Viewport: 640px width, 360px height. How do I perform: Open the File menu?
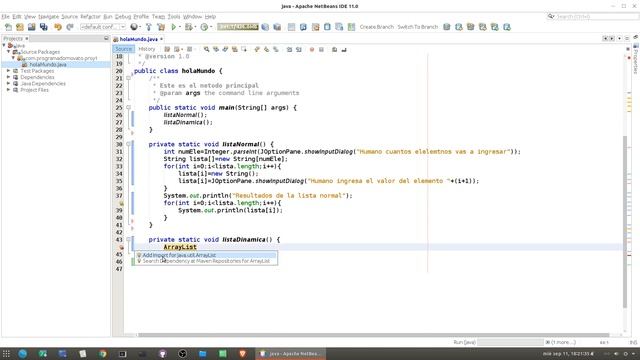pyautogui.click(x=5, y=17)
